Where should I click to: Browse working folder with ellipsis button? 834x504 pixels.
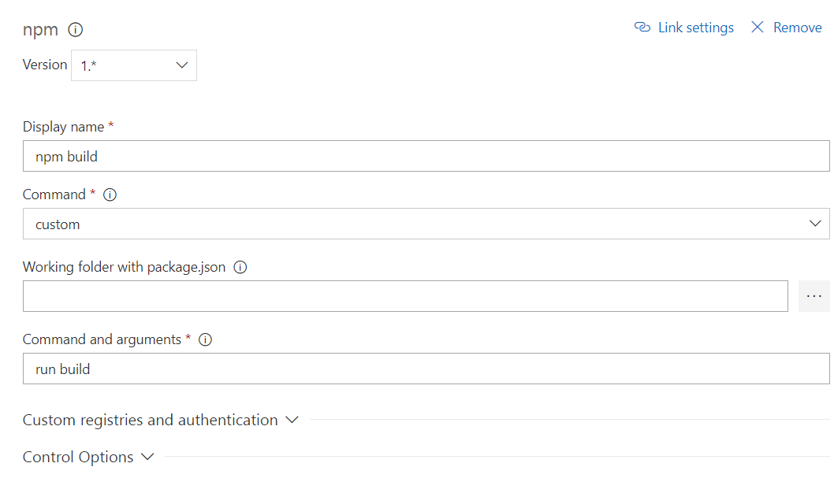tap(814, 296)
